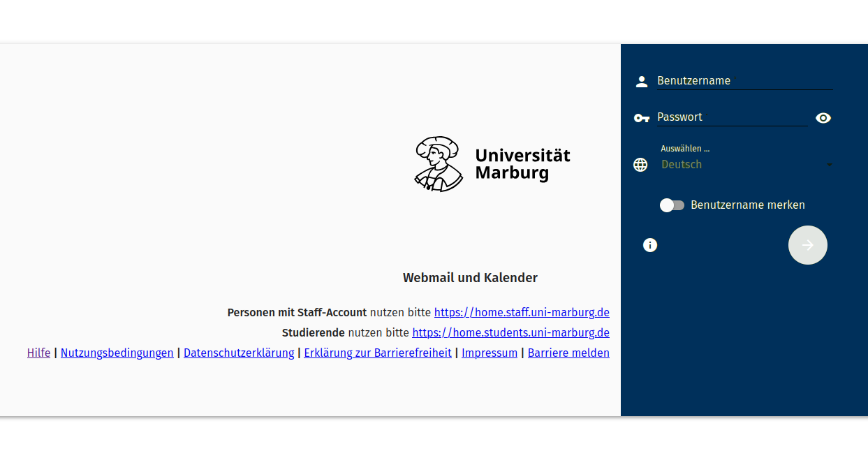Screen dimensions: 868x472
Task: Focus the Passwort input field
Action: tap(731, 117)
